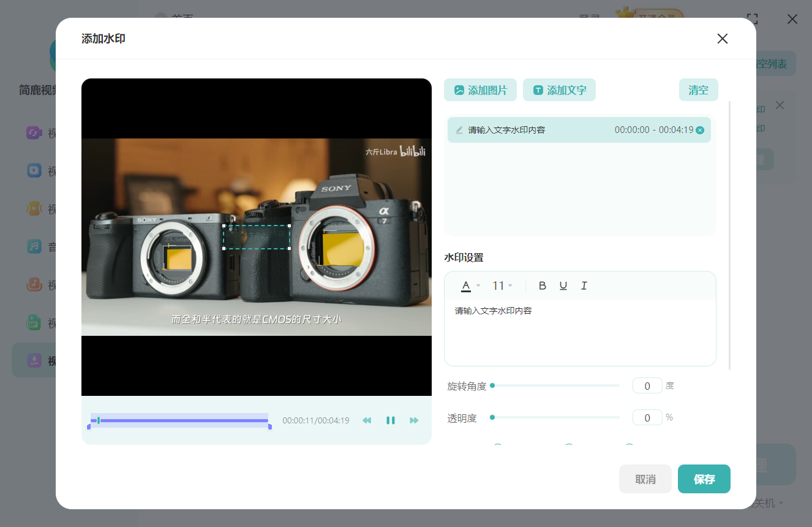Viewport: 812px width, 527px height.
Task: Click the 旋转角度 rotation slider handle
Action: pos(492,385)
